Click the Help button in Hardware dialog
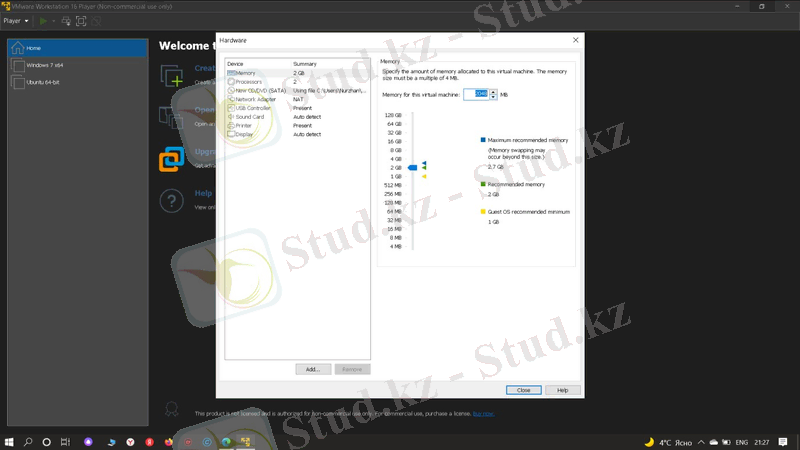 click(562, 390)
